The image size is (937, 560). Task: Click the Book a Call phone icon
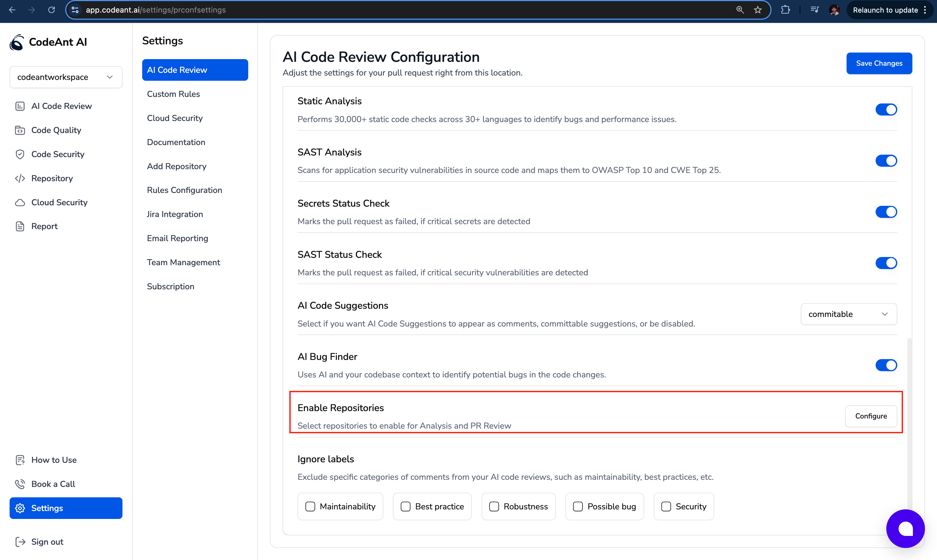(x=20, y=484)
